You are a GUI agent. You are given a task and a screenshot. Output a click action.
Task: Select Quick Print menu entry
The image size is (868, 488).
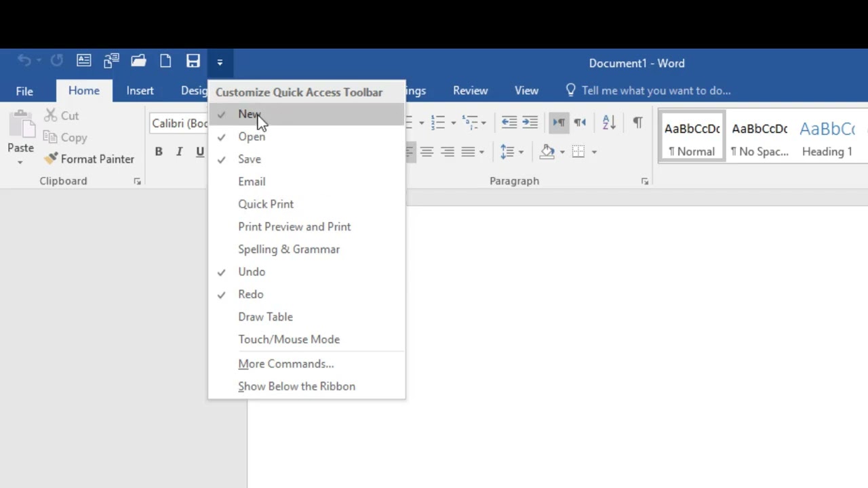tap(307, 204)
